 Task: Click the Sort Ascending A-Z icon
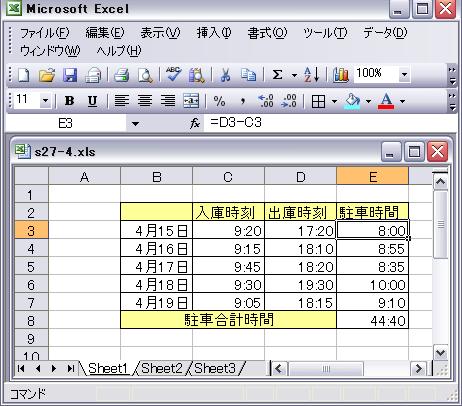tap(312, 75)
